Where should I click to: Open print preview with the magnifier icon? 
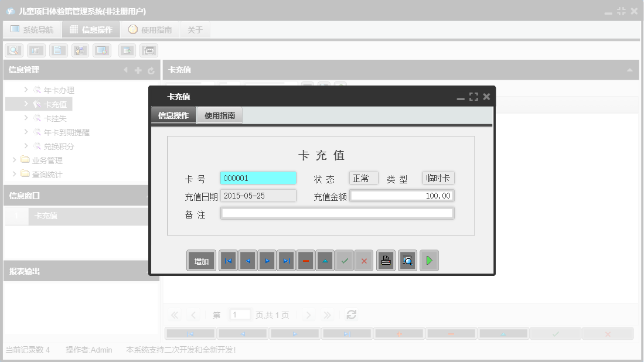pyautogui.click(x=407, y=260)
